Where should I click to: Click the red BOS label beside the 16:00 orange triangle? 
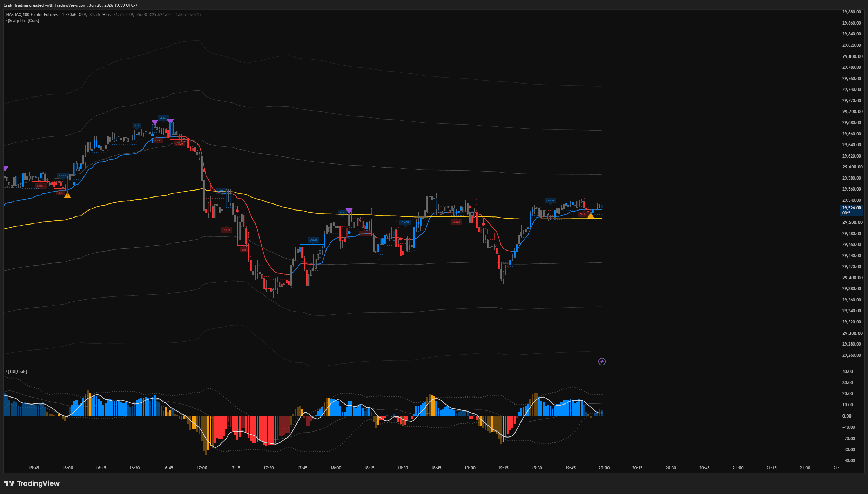click(x=60, y=193)
